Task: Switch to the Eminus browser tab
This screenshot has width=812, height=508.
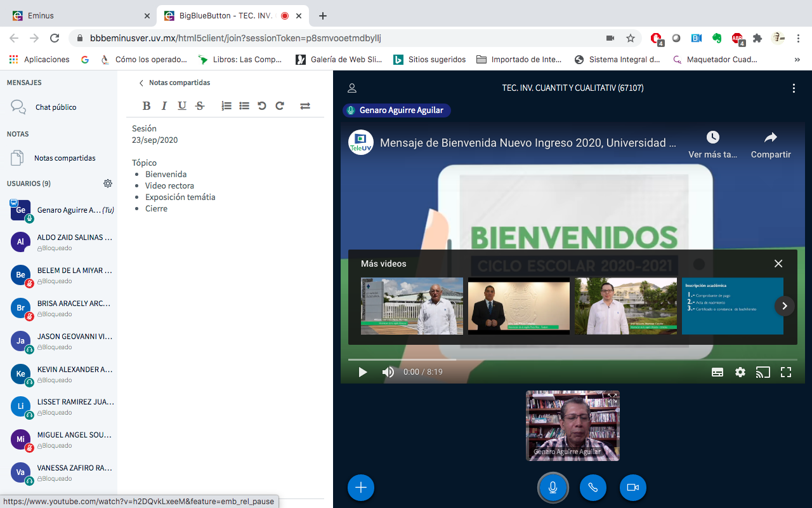Action: tap(76, 15)
